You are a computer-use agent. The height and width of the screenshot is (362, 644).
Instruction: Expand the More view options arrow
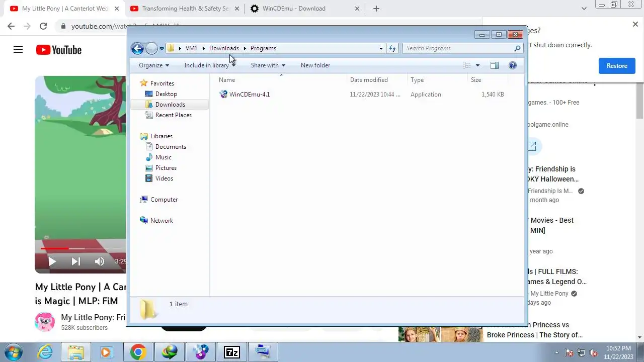tap(477, 65)
